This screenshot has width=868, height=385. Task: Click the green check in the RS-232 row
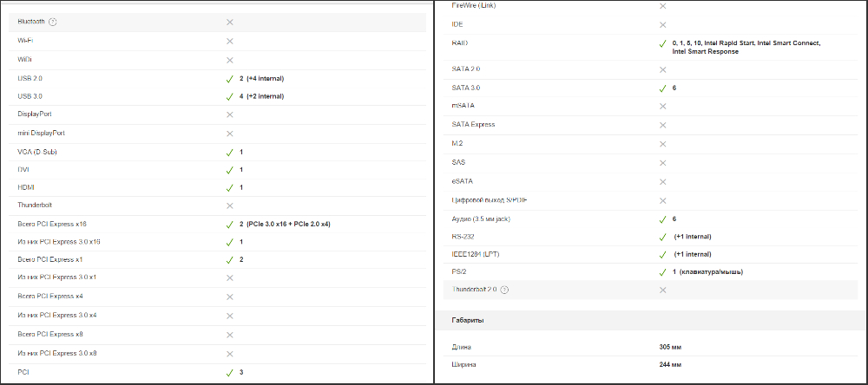[x=662, y=238]
